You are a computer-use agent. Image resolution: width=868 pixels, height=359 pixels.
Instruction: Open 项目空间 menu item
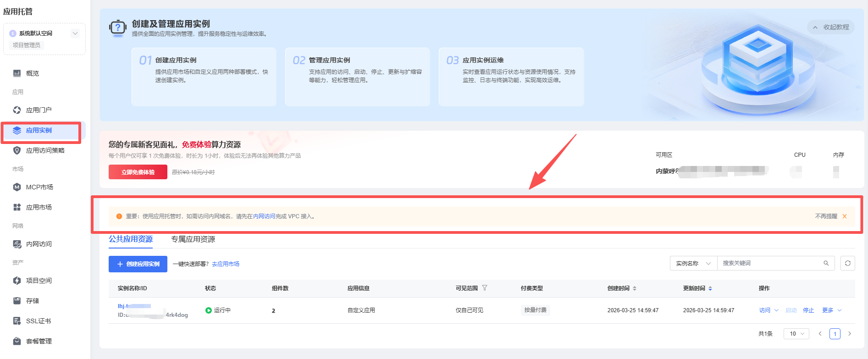point(39,281)
